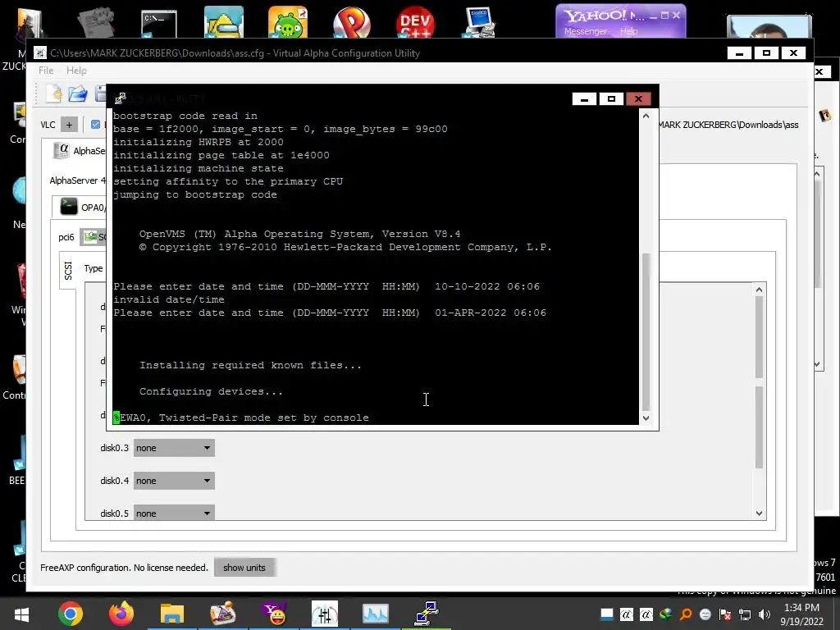Open Command Prompt desktop shortcut
Screen dimensions: 840x630
click(159, 24)
